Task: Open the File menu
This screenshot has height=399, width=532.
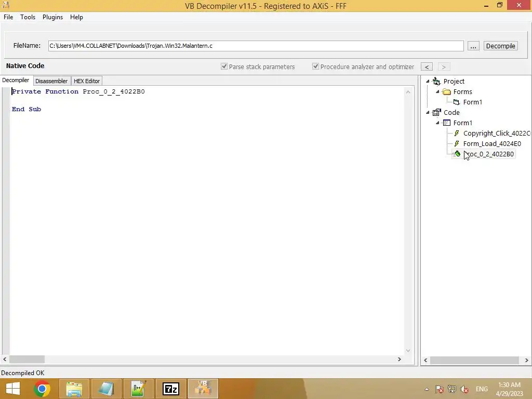Action: click(x=8, y=17)
